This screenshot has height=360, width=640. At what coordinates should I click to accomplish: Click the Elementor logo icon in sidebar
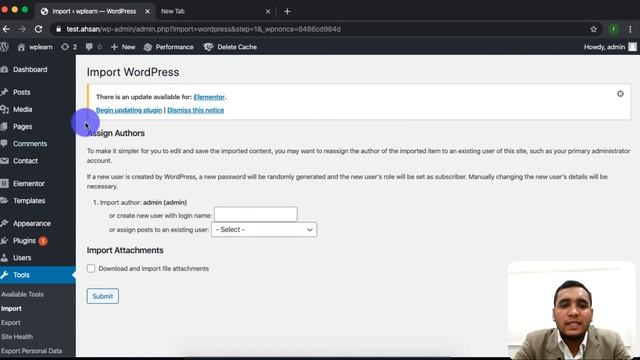(x=4, y=184)
